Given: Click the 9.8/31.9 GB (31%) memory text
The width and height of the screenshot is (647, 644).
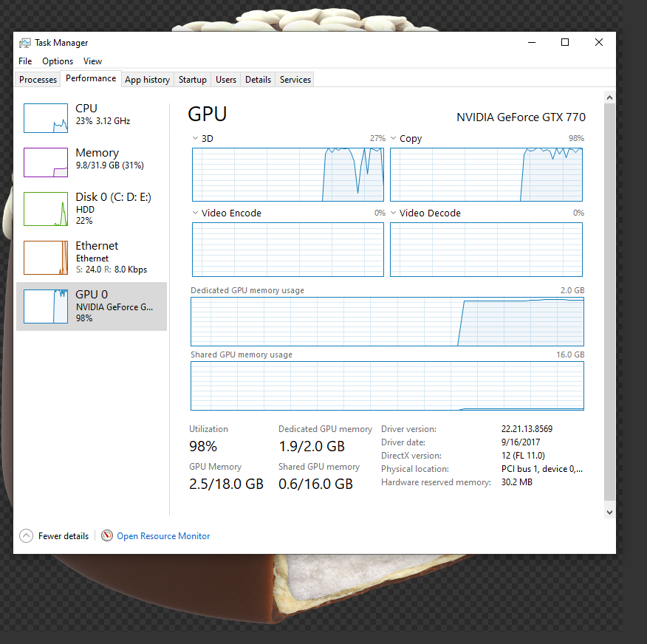Looking at the screenshot, I should 110,165.
